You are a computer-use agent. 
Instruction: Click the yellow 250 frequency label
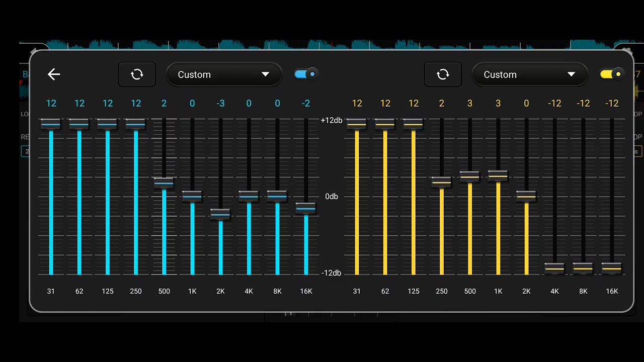click(x=442, y=291)
